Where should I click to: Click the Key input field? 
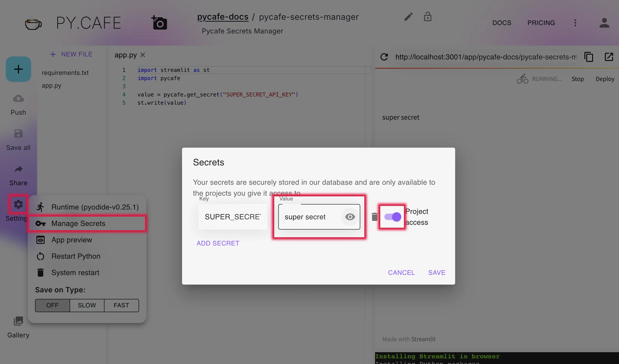click(x=233, y=217)
